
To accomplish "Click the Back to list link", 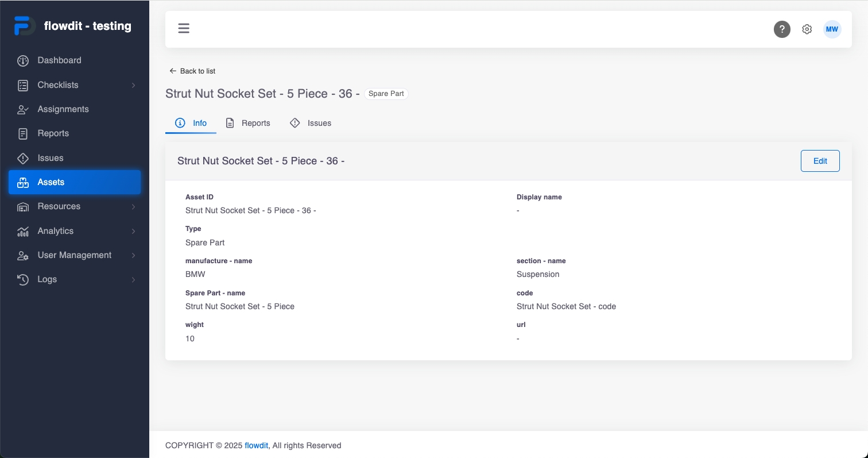I will tap(192, 71).
